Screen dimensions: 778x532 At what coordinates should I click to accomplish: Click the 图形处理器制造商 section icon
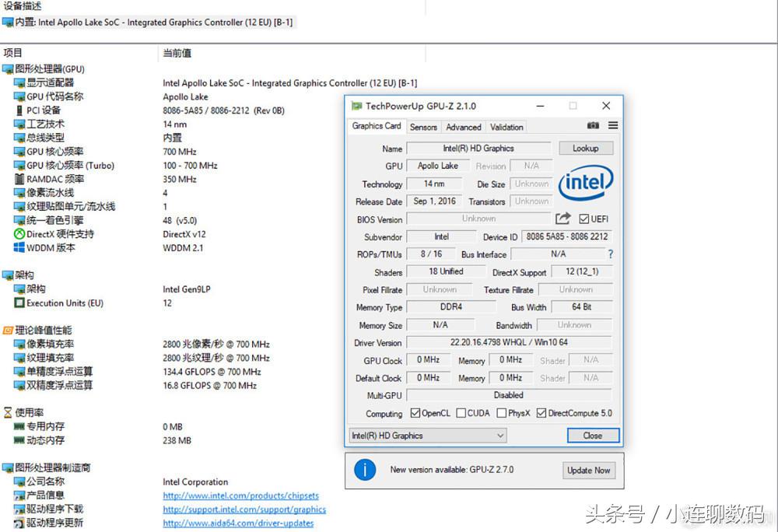click(x=8, y=467)
